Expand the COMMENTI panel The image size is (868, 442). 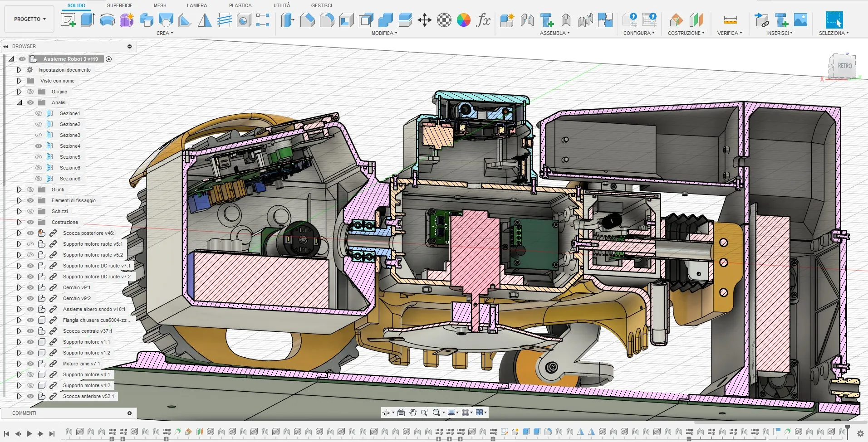(x=129, y=413)
